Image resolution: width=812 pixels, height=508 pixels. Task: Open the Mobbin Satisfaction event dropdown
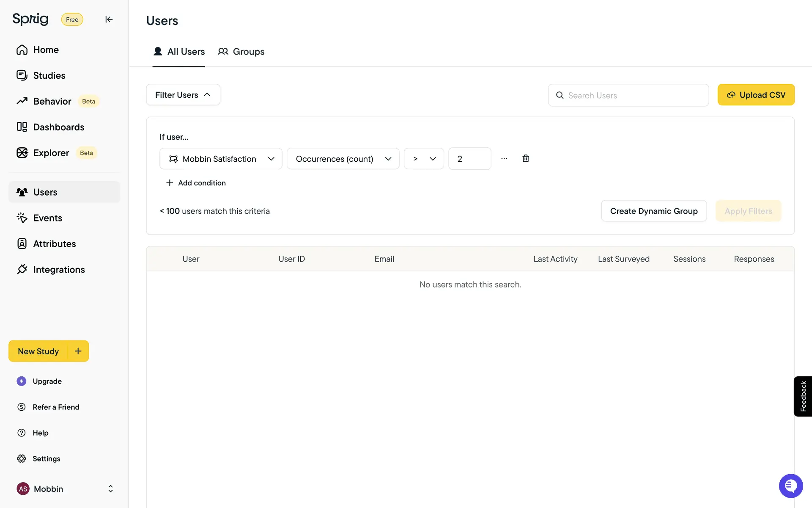coord(221,159)
